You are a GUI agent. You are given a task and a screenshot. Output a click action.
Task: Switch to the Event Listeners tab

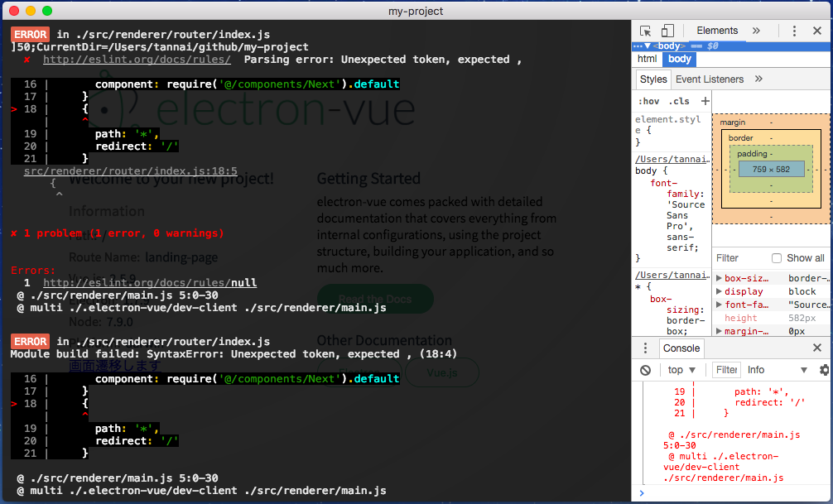click(709, 79)
